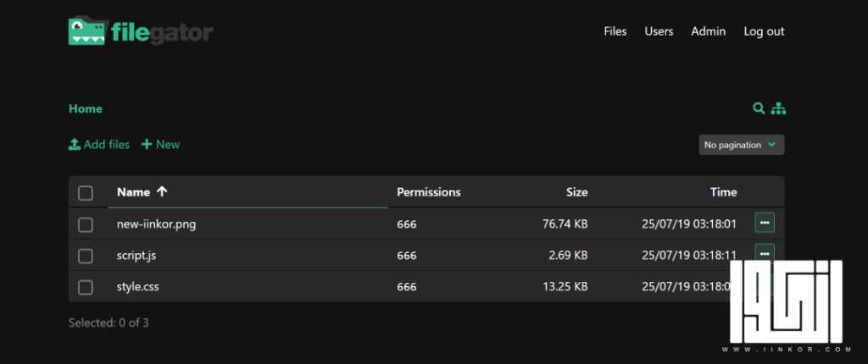
Task: Expand the No pagination dropdown
Action: (x=741, y=145)
